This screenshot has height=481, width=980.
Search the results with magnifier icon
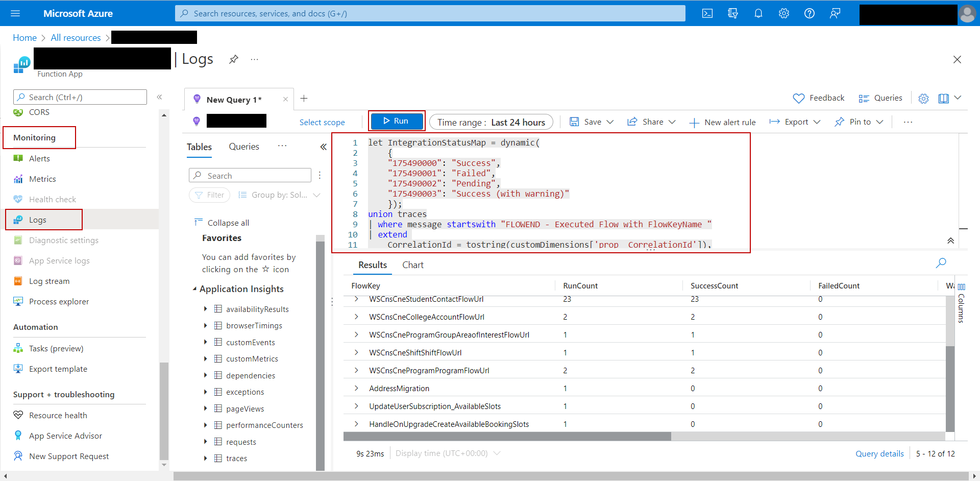[x=941, y=263]
